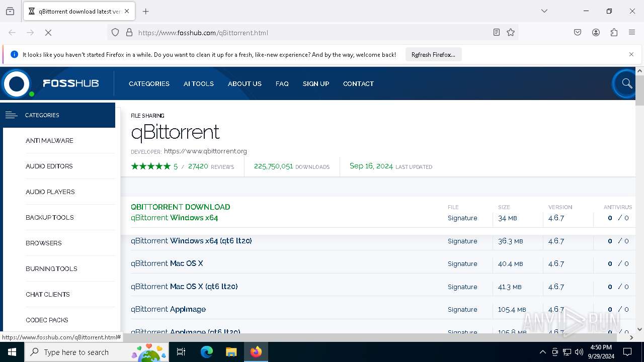Open the Save to Pocket icon
Viewport: 644px width, 362px height.
point(578,33)
